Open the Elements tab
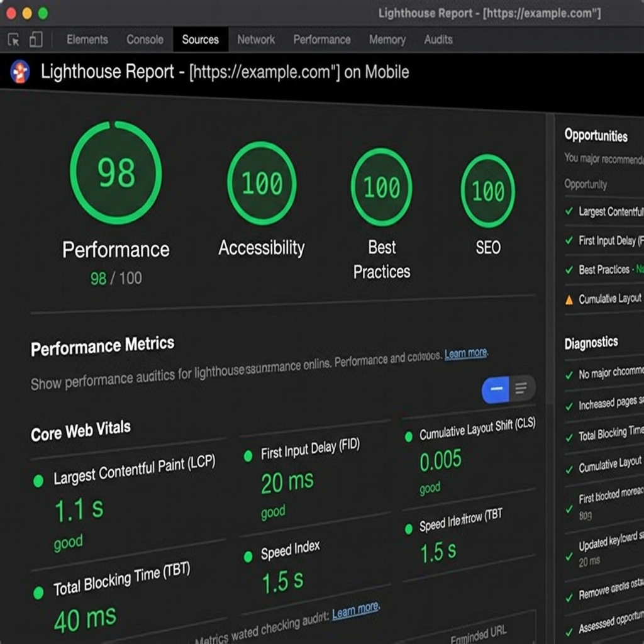This screenshot has height=644, width=644. pos(87,40)
